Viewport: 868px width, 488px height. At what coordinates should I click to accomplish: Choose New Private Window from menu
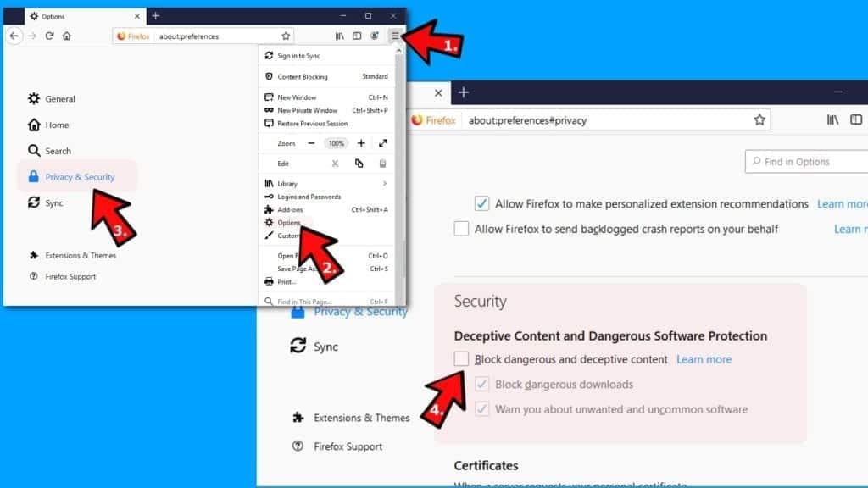coord(326,110)
